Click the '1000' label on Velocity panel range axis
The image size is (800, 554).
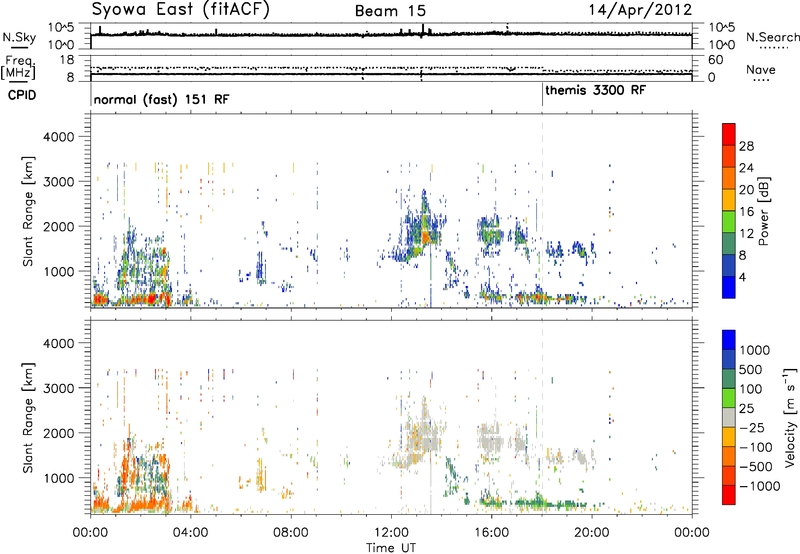tap(59, 478)
